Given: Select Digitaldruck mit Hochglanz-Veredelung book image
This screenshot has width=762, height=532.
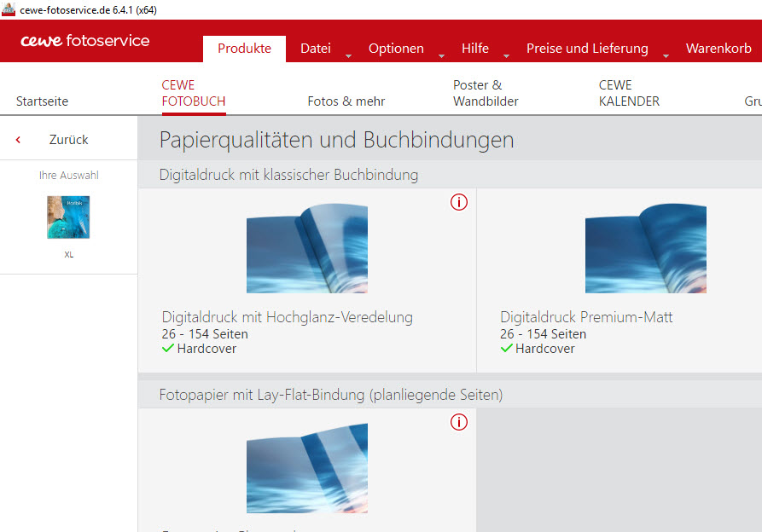Looking at the screenshot, I should pyautogui.click(x=307, y=249).
